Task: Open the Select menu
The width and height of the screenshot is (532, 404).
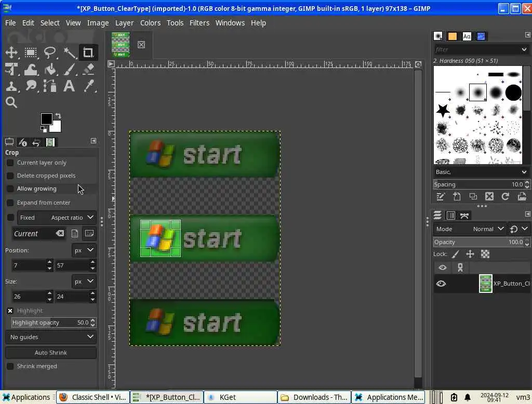Action: click(50, 23)
